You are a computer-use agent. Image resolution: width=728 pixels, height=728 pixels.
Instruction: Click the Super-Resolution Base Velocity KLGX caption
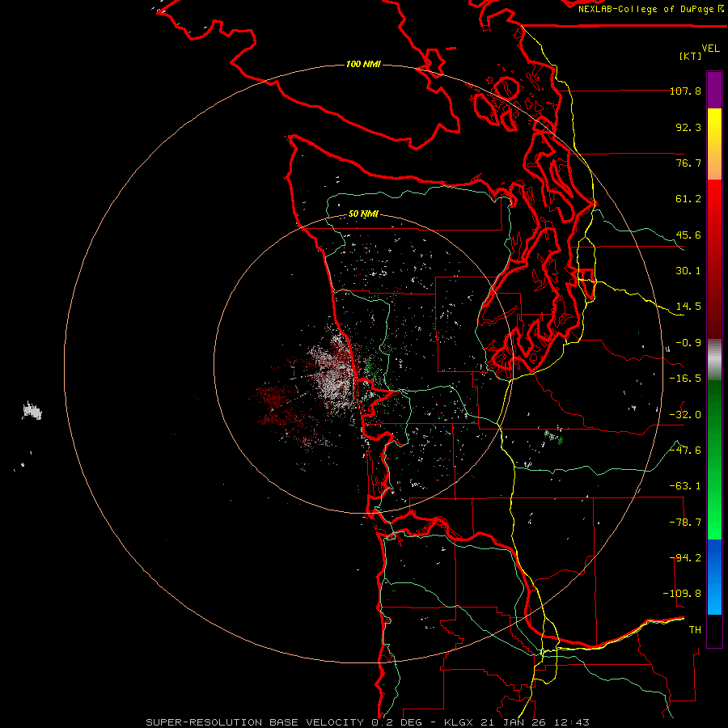(x=368, y=722)
